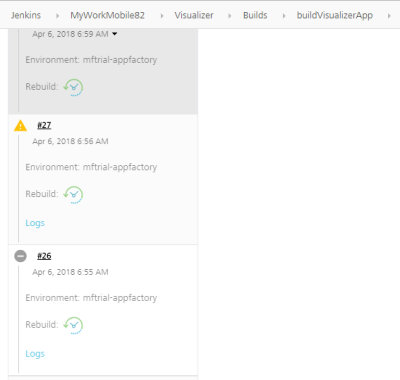Open the MyWorkMobile82 breadcrumb
400x380 pixels.
point(107,15)
